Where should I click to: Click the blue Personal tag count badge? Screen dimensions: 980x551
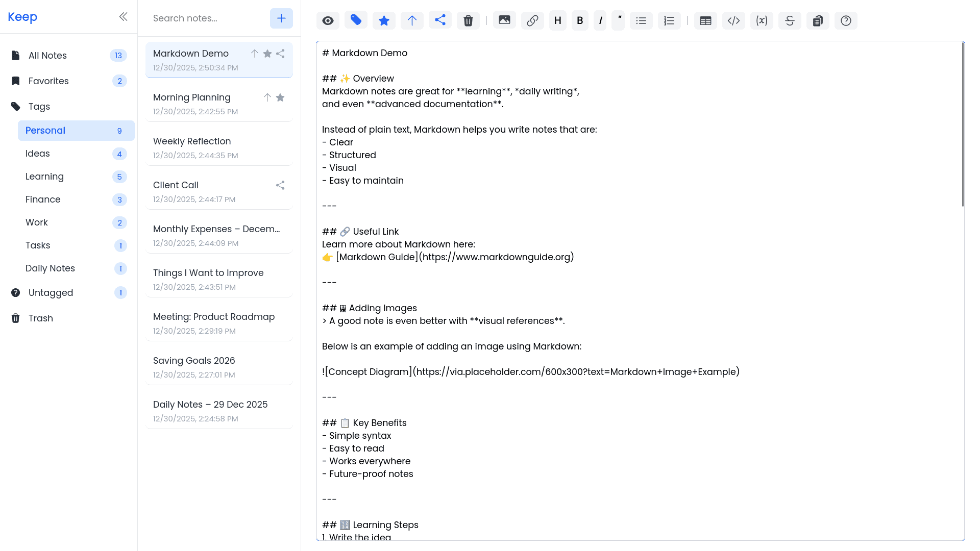coord(119,131)
